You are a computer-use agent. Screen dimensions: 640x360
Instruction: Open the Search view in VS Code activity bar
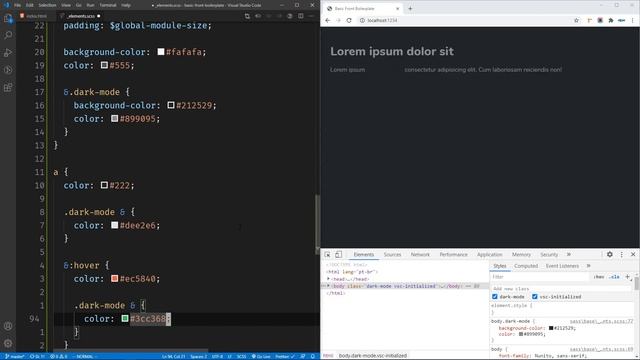[8, 36]
